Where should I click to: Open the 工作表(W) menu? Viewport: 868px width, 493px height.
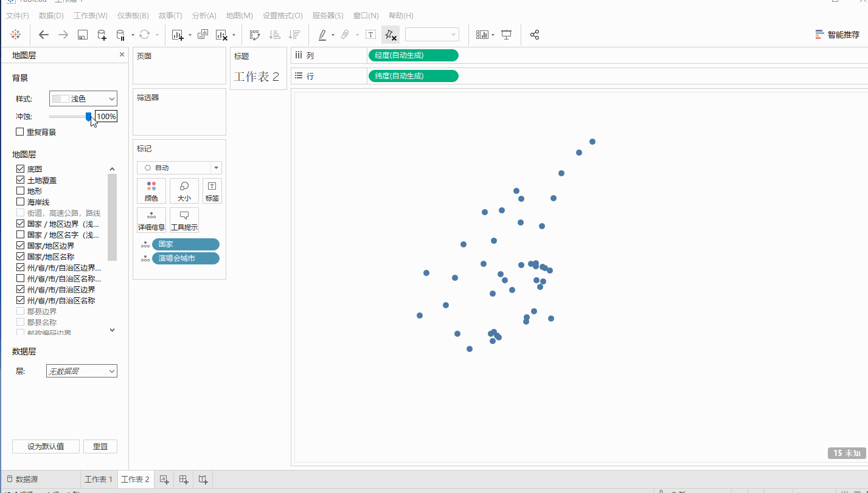91,15
